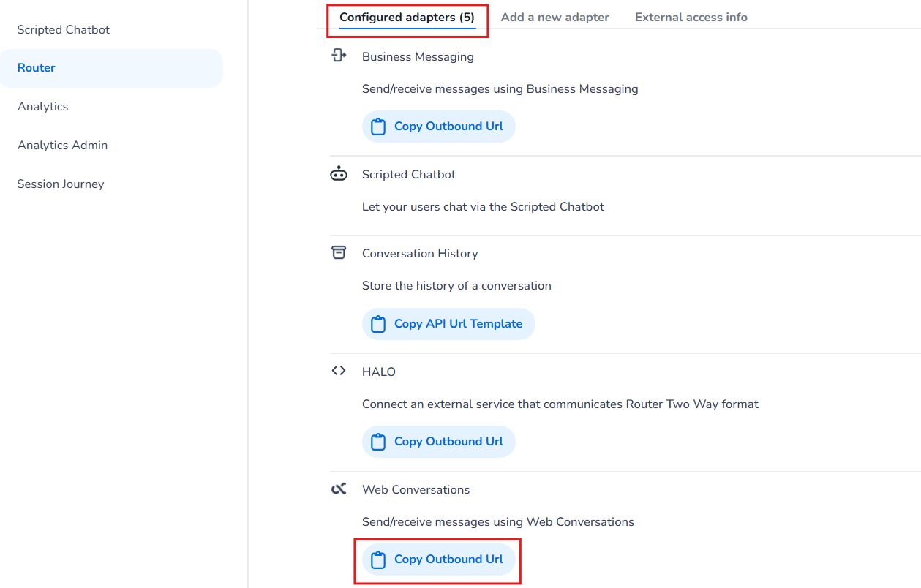Screen dimensions: 921x588
Task: Open Scripted Chatbot in the left sidebar
Action: [x=64, y=30]
